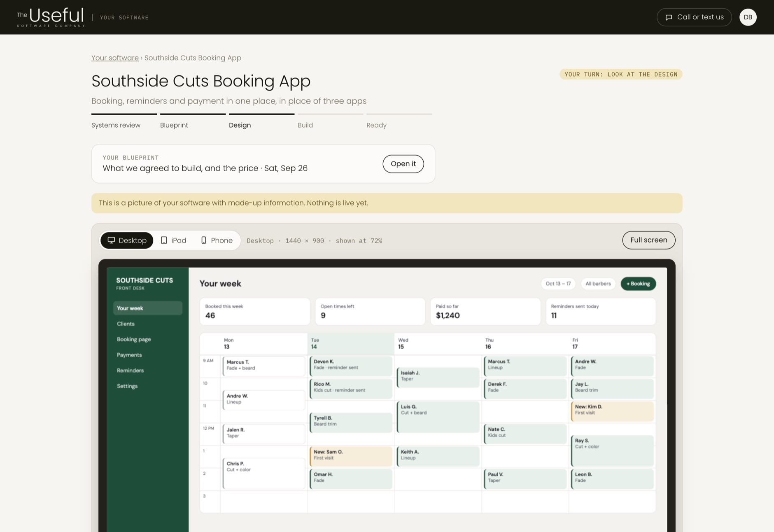The image size is (774, 532).
Task: Open Keith A. Lineup appointment
Action: pyautogui.click(x=438, y=456)
